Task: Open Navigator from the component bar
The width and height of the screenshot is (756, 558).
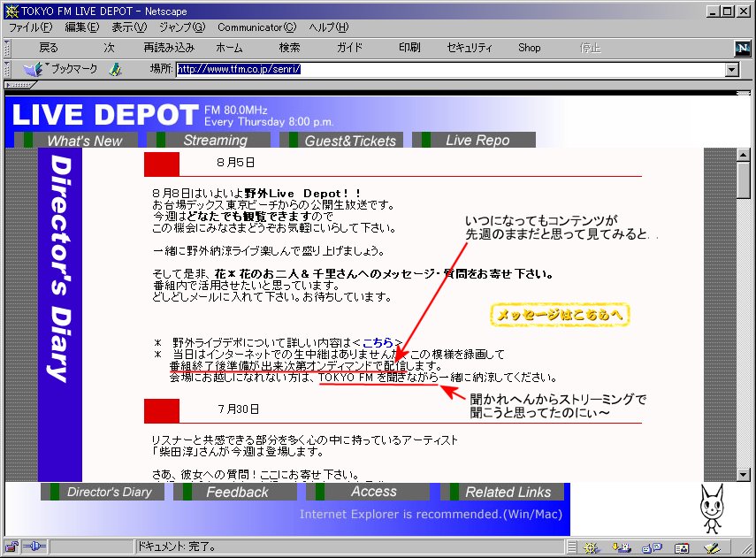Action: tap(592, 547)
